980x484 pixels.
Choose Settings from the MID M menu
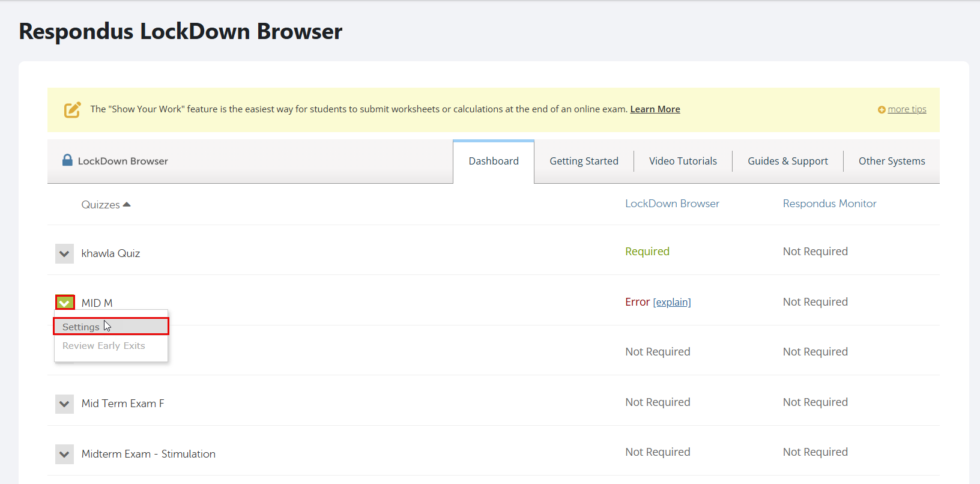click(x=111, y=327)
